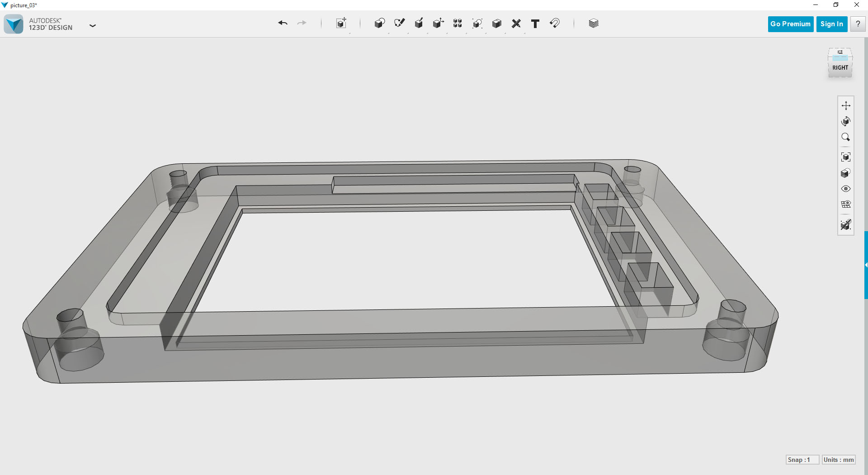Click the Sign In button
The width and height of the screenshot is (868, 475).
831,24
